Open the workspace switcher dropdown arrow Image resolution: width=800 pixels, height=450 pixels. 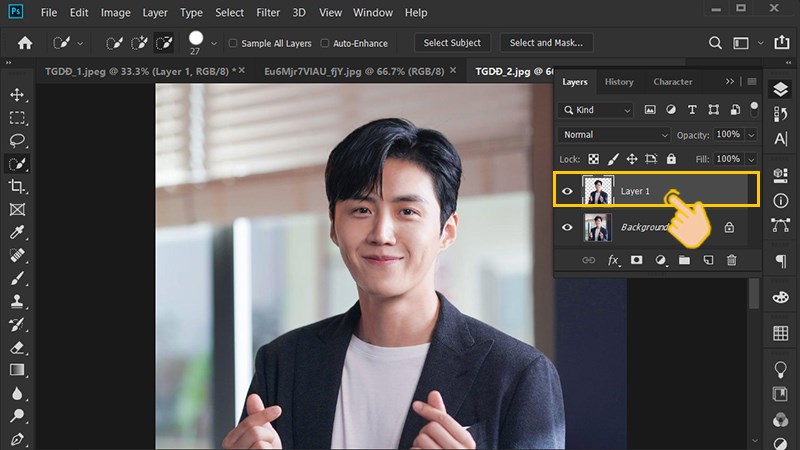pyautogui.click(x=761, y=43)
